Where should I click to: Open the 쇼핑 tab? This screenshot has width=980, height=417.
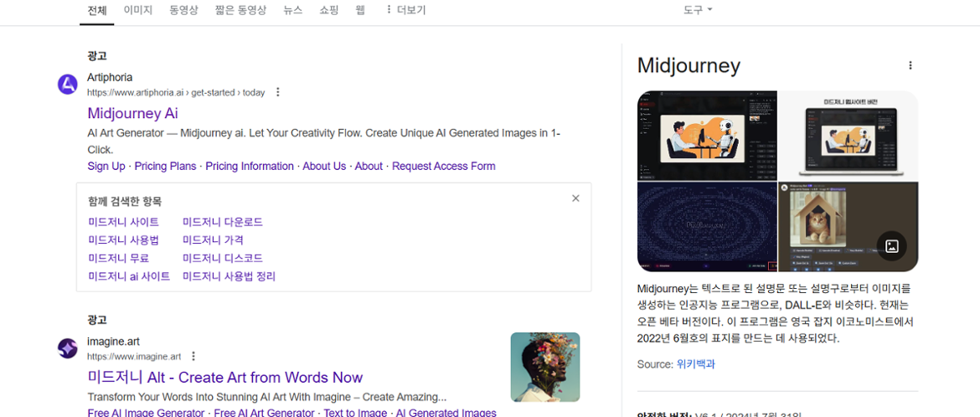pyautogui.click(x=328, y=10)
